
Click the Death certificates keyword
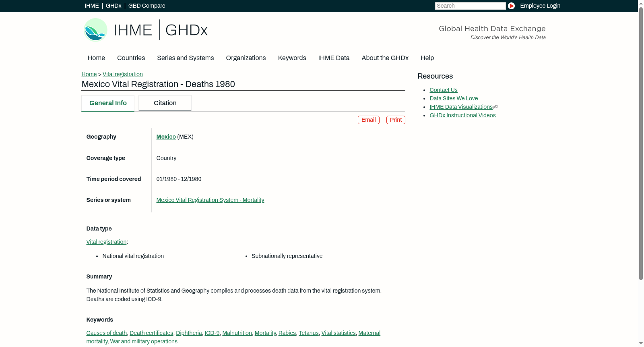point(151,333)
